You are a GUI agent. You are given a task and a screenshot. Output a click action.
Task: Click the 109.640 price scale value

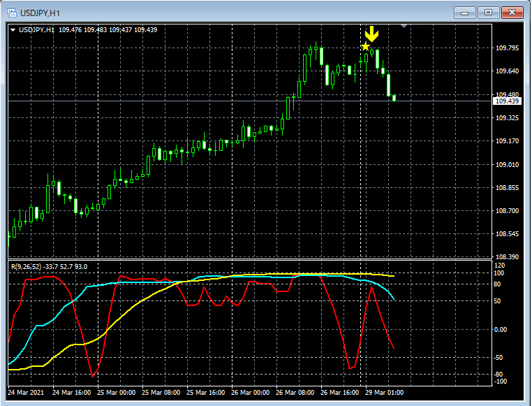(508, 71)
